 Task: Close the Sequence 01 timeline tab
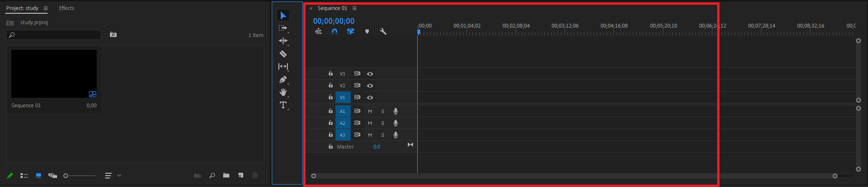point(311,8)
